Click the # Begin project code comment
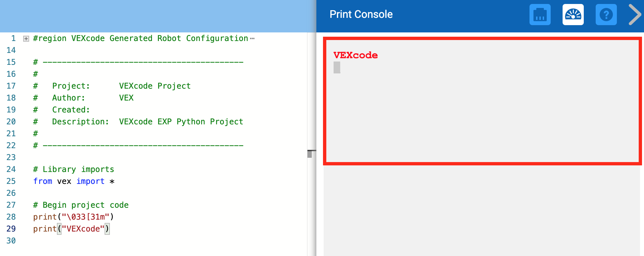 [x=80, y=205]
